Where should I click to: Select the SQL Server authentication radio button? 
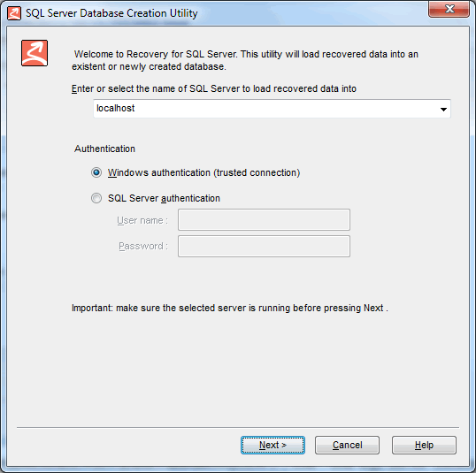pos(96,198)
